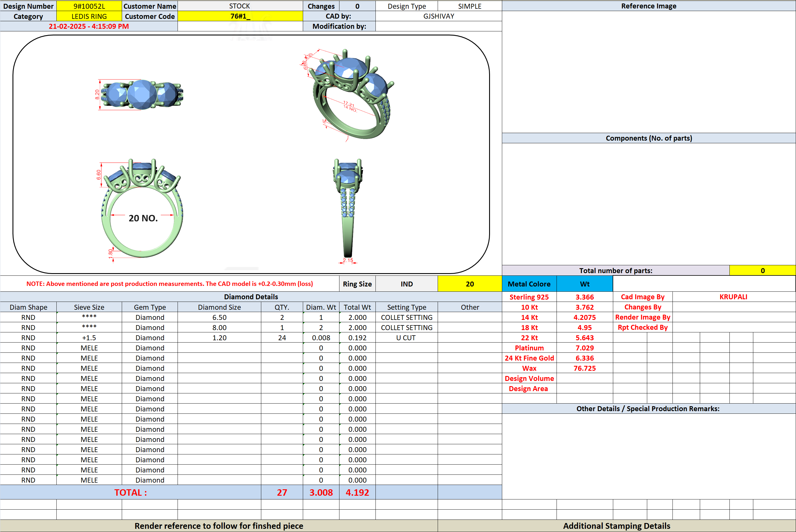Click the TOTAL : label
This screenshot has height=532, width=796.
click(x=130, y=492)
